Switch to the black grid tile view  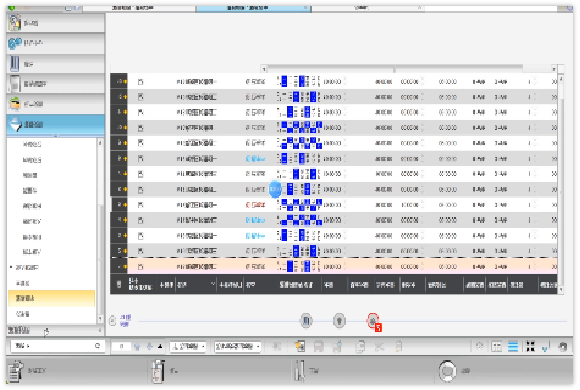point(530,346)
